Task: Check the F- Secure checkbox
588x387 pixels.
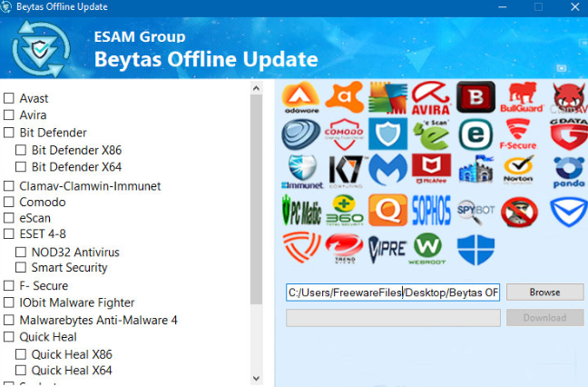Action: [x=9, y=285]
